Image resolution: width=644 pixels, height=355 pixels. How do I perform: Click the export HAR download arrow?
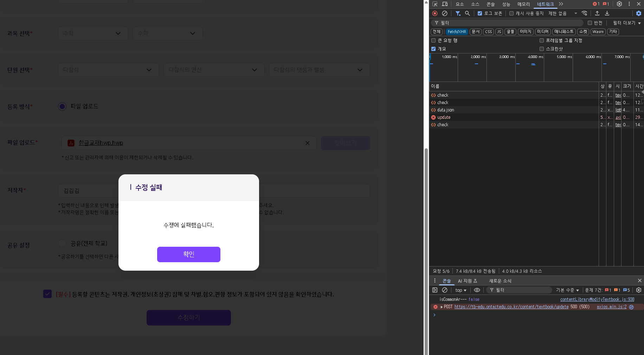click(x=607, y=13)
